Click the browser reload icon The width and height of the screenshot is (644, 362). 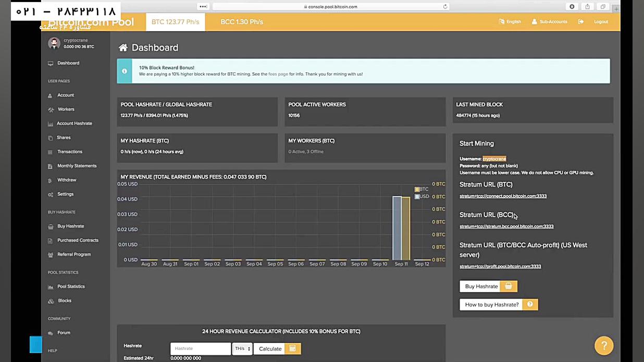pos(445,7)
